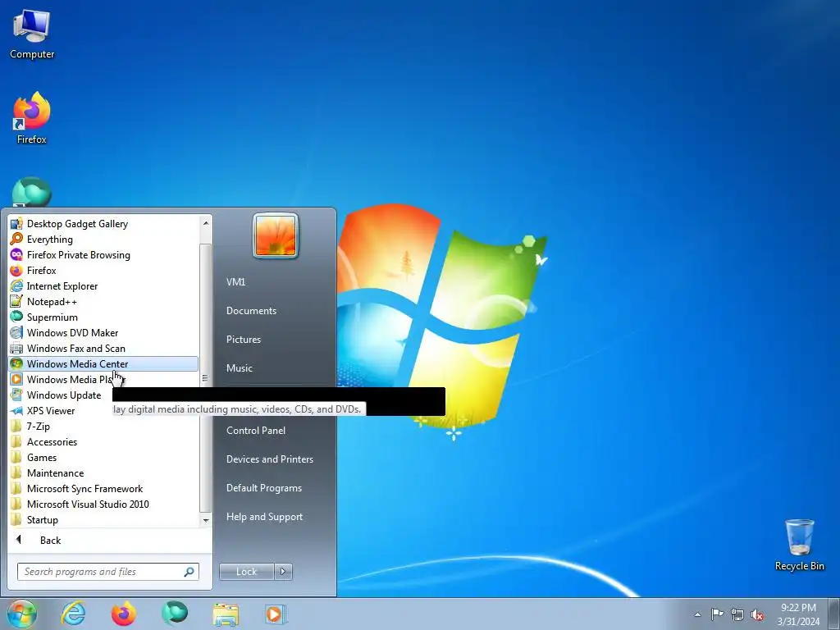840x630 pixels.
Task: Expand the Games folder
Action: [x=103, y=458]
